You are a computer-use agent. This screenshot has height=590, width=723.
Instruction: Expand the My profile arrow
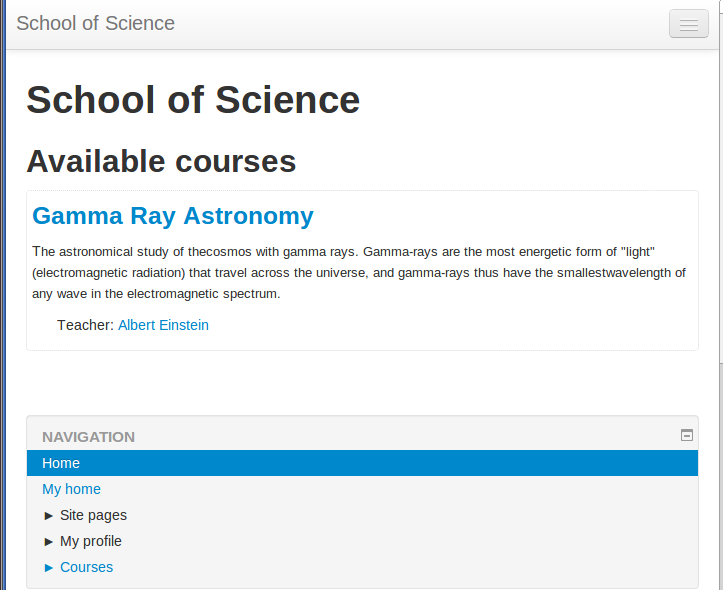[49, 541]
